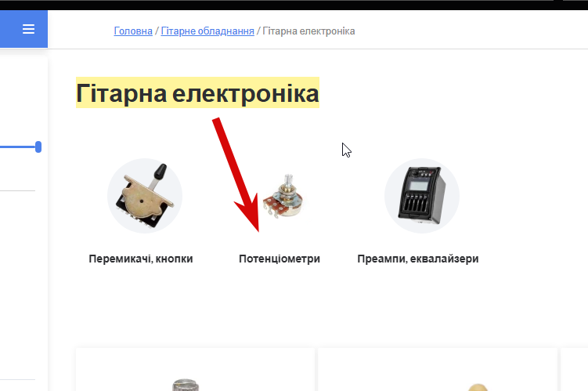Open the potentiometer category image

coord(283,196)
